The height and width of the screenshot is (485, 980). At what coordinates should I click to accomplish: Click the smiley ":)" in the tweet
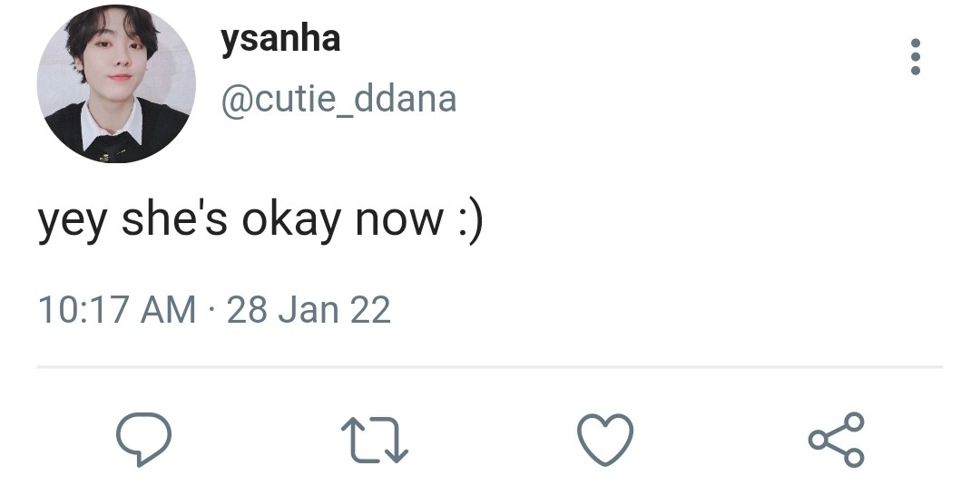pos(467,222)
